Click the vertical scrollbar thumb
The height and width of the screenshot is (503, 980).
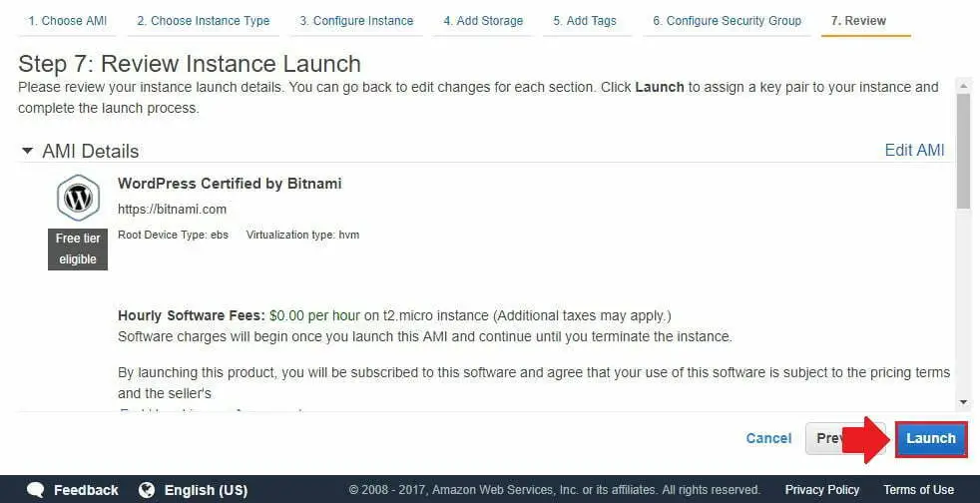[963, 151]
